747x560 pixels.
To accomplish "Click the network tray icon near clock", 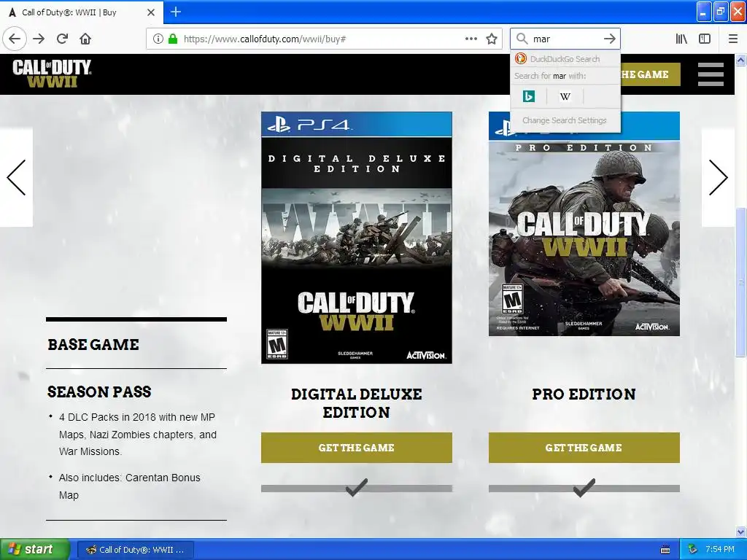I will click(x=693, y=550).
